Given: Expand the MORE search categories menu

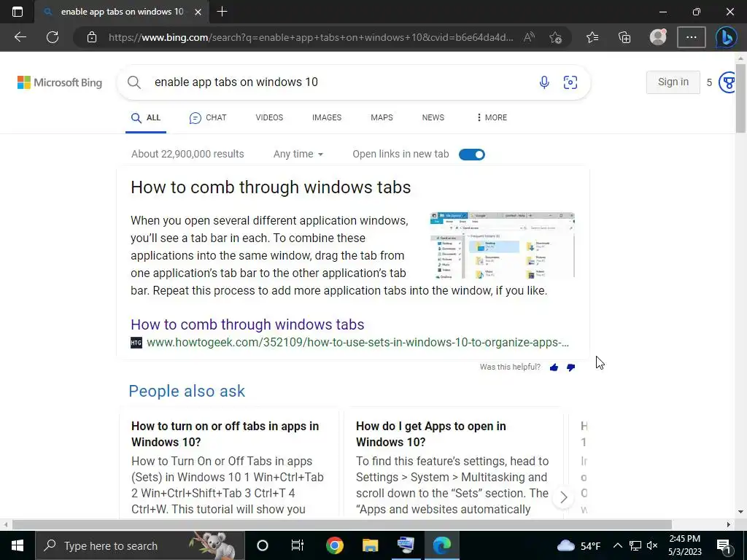Looking at the screenshot, I should pyautogui.click(x=492, y=117).
